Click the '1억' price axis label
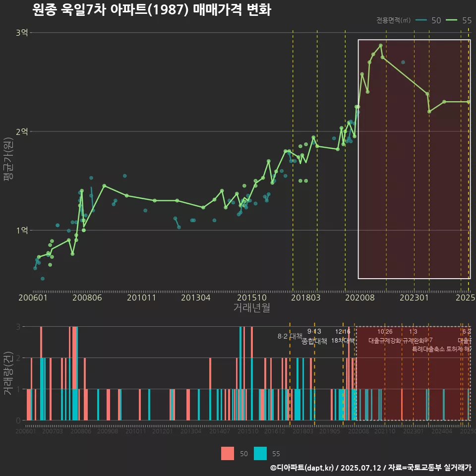The width and height of the screenshot is (476, 476). click(22, 231)
